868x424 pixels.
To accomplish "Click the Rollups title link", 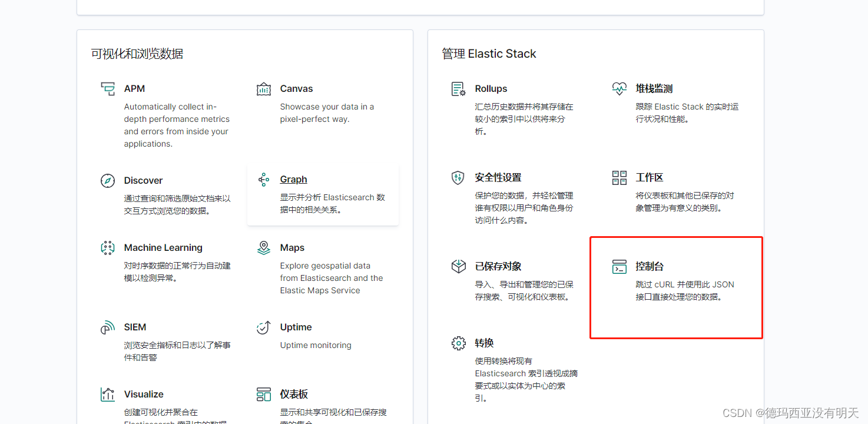I will click(x=491, y=89).
